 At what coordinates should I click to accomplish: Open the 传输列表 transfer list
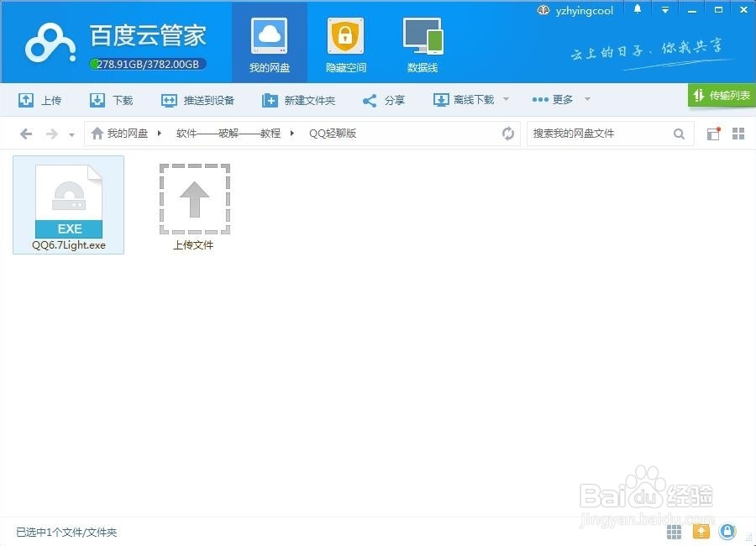[x=722, y=96]
